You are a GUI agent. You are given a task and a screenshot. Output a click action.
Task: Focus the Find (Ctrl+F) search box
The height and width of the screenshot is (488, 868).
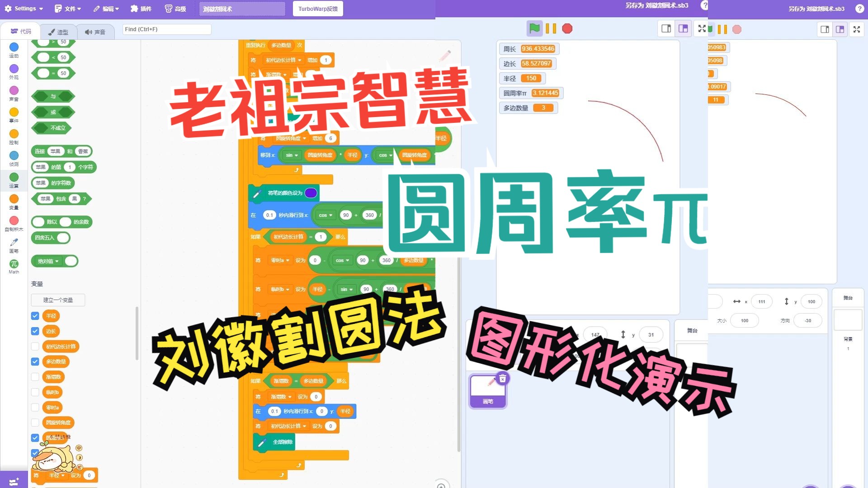(167, 29)
